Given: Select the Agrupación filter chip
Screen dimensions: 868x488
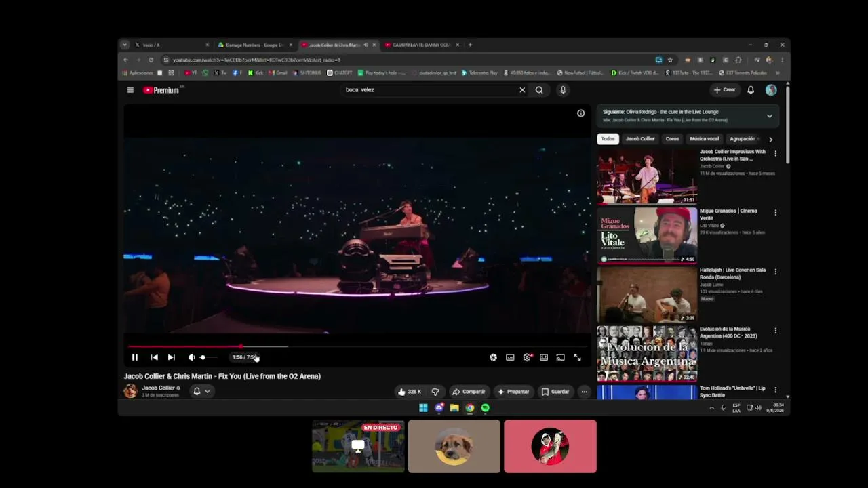Looking at the screenshot, I should (x=744, y=139).
